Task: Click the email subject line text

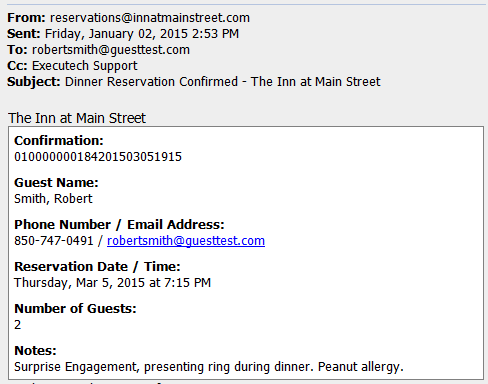Action: pos(223,82)
